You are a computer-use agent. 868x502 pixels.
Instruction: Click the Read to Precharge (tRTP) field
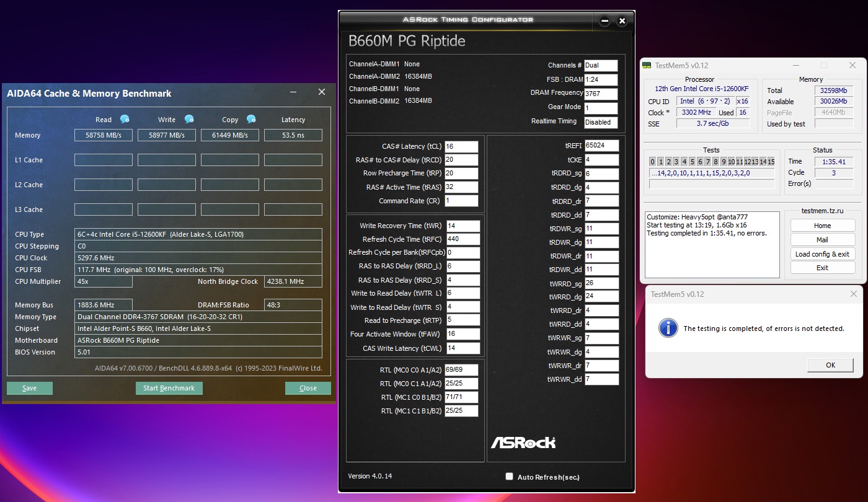click(463, 320)
